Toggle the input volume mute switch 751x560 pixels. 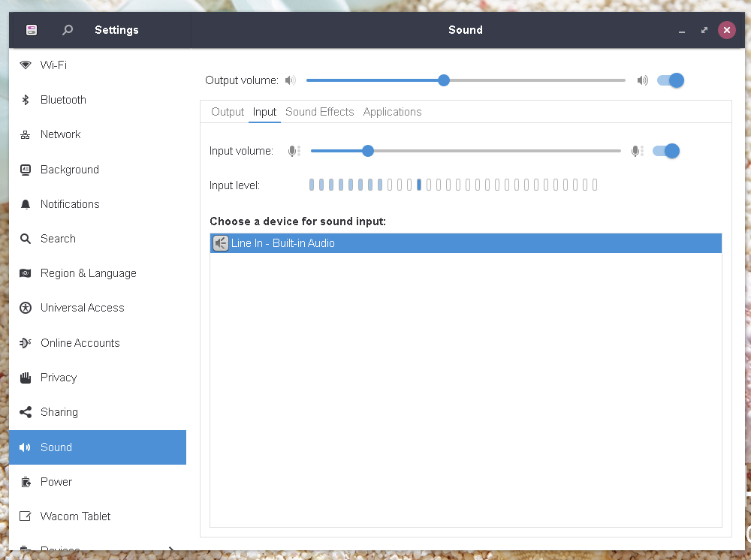(x=665, y=151)
